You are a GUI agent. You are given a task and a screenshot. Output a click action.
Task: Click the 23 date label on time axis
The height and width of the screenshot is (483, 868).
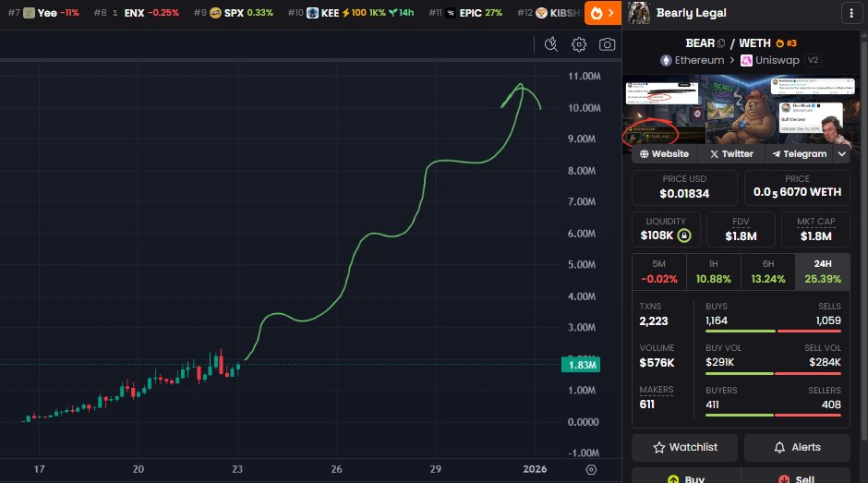237,469
